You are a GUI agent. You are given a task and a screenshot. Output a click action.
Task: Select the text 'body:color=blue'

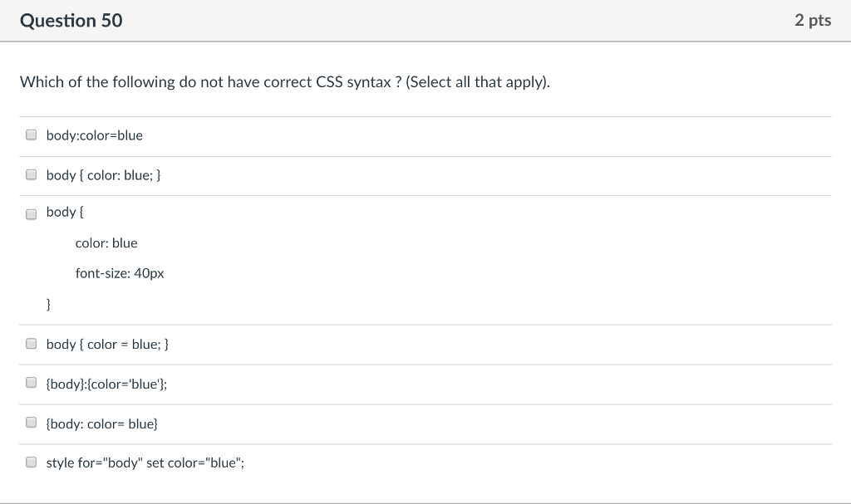(95, 135)
